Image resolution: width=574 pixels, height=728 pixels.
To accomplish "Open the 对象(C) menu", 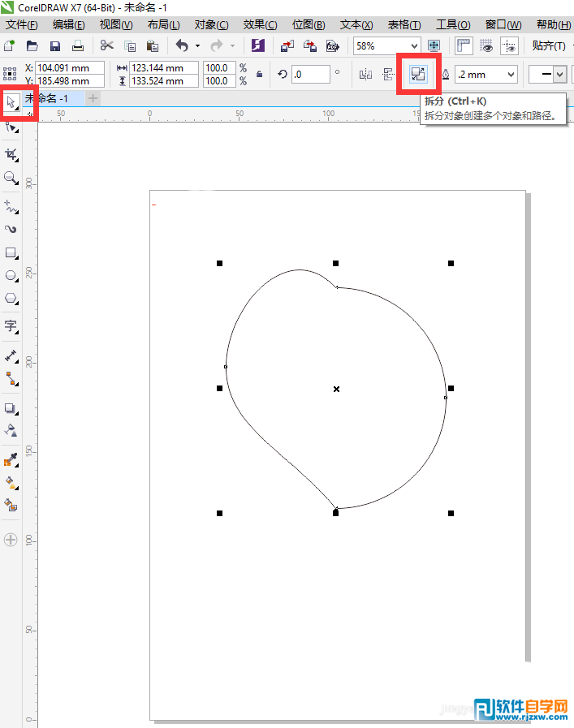I will pos(212,24).
